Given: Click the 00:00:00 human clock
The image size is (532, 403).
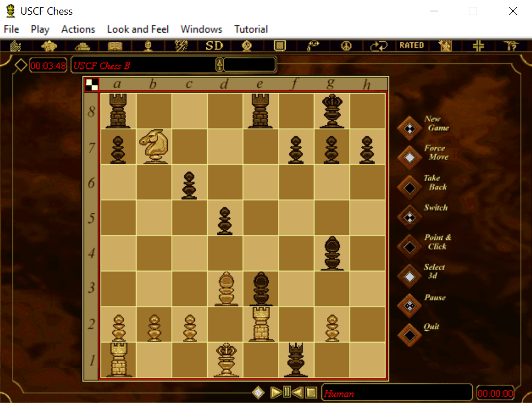Looking at the screenshot, I should pyautogui.click(x=495, y=393).
